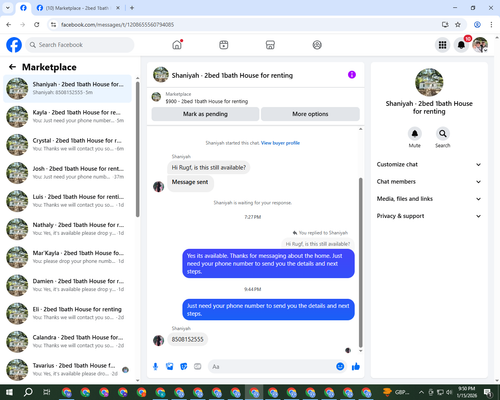This screenshot has height=400, width=500.
Task: Click the Search Facebook field
Action: (80, 45)
